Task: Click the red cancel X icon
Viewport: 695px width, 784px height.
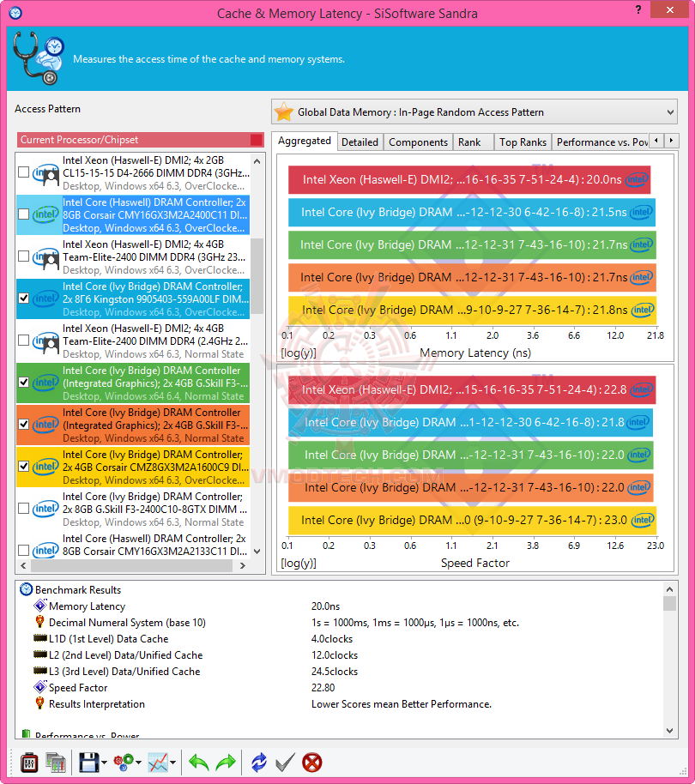Action: coord(312,763)
